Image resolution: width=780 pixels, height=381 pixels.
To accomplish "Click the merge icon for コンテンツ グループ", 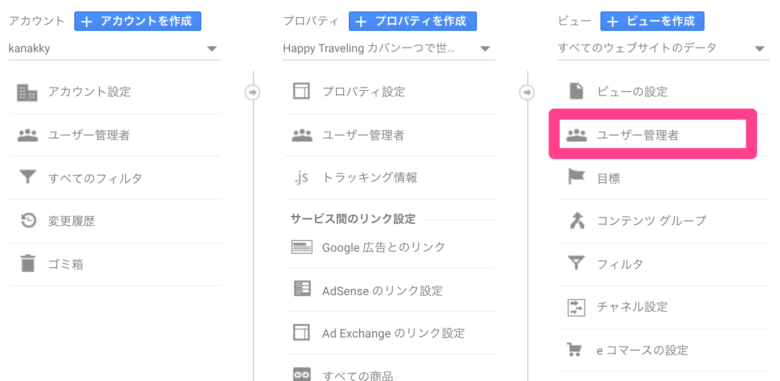I will click(577, 221).
